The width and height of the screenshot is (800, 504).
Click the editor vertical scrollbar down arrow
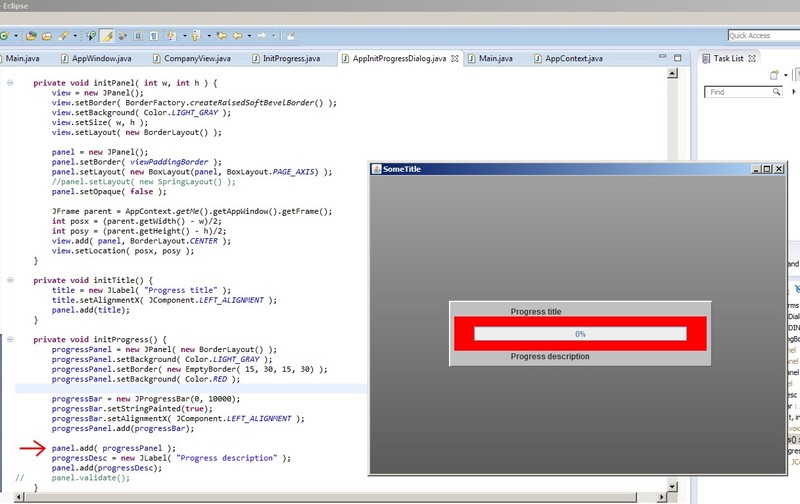point(672,486)
